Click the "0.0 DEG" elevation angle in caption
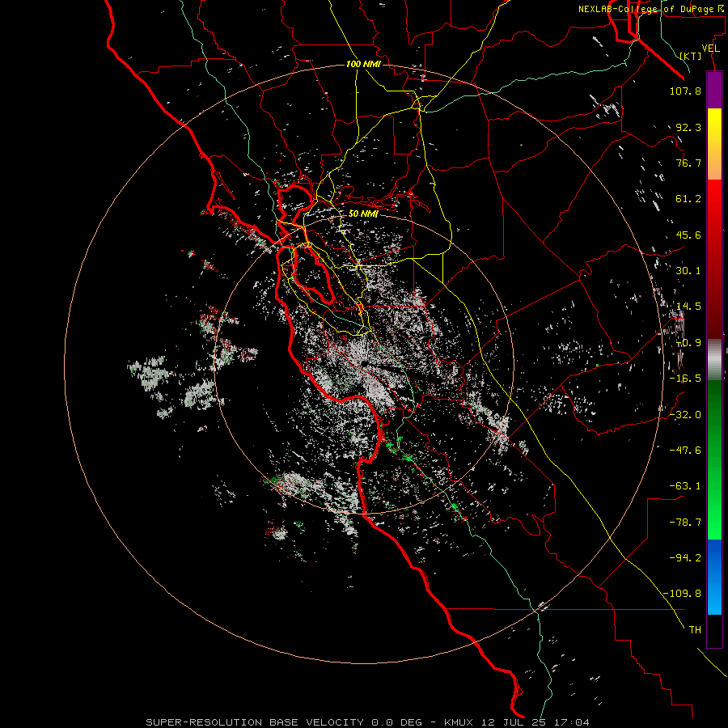 tap(396, 722)
